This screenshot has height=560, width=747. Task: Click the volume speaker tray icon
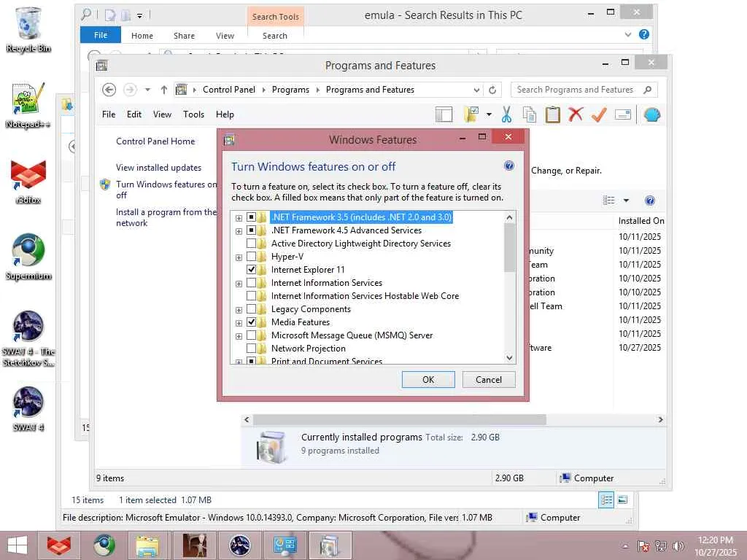pos(678,545)
